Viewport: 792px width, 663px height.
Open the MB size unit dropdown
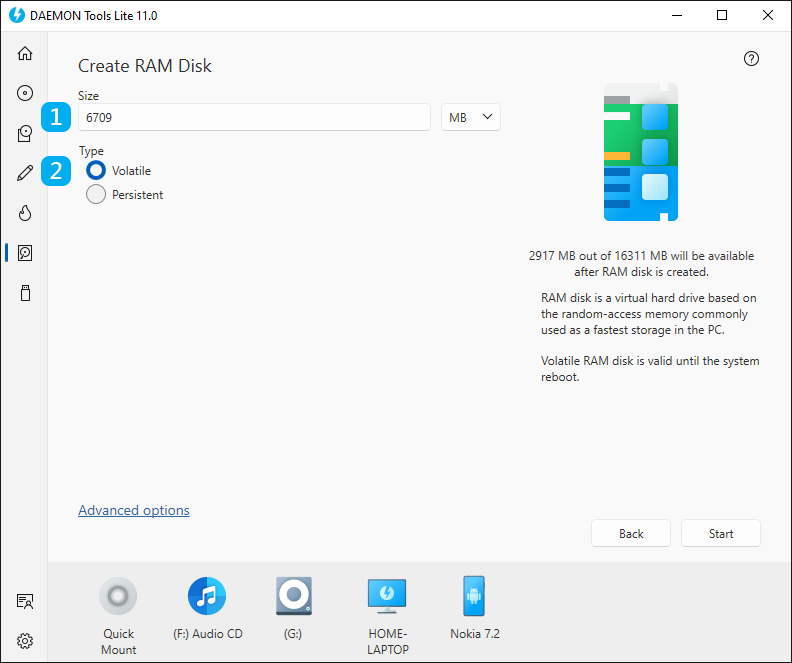click(x=471, y=117)
